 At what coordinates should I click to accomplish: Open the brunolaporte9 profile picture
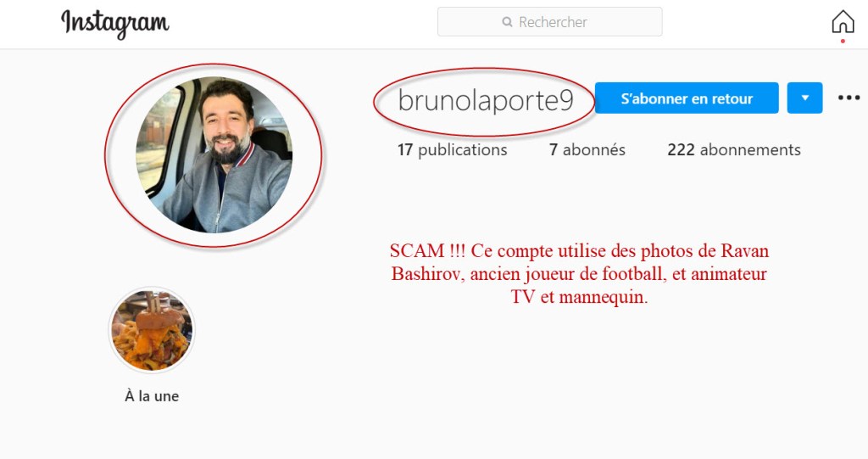pos(214,154)
